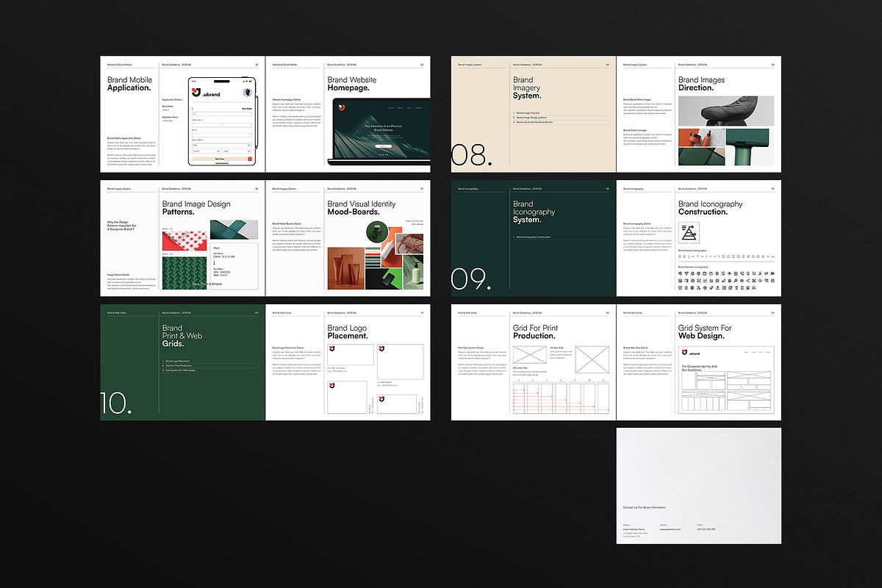
Task: Click 'Grid For Print Production' list item on green page
Action: [x=179, y=365]
